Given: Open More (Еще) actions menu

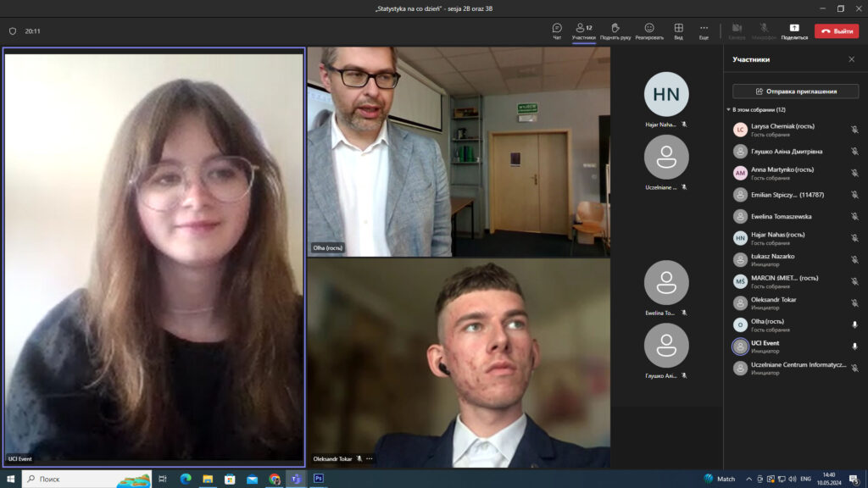Looking at the screenshot, I should coord(704,30).
